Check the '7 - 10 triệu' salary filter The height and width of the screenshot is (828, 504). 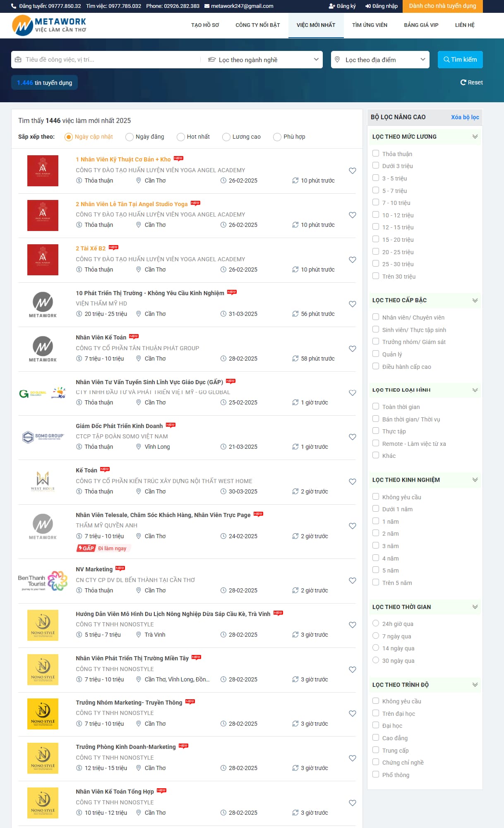click(376, 202)
